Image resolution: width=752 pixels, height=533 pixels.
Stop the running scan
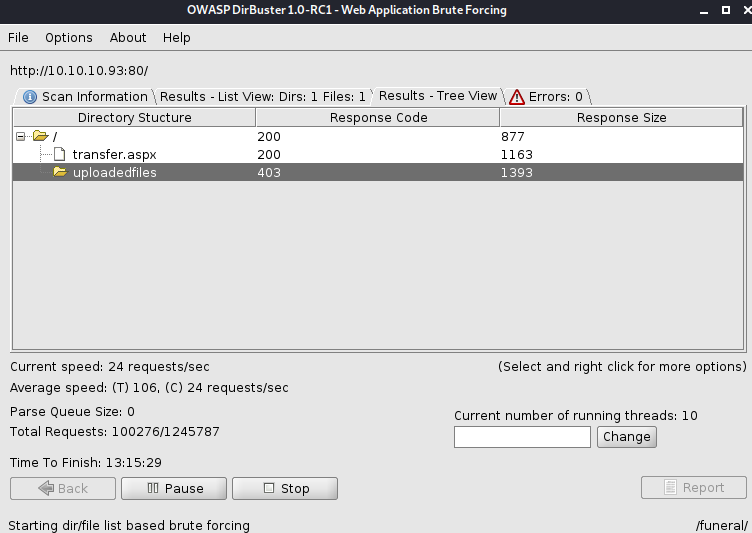tap(285, 488)
